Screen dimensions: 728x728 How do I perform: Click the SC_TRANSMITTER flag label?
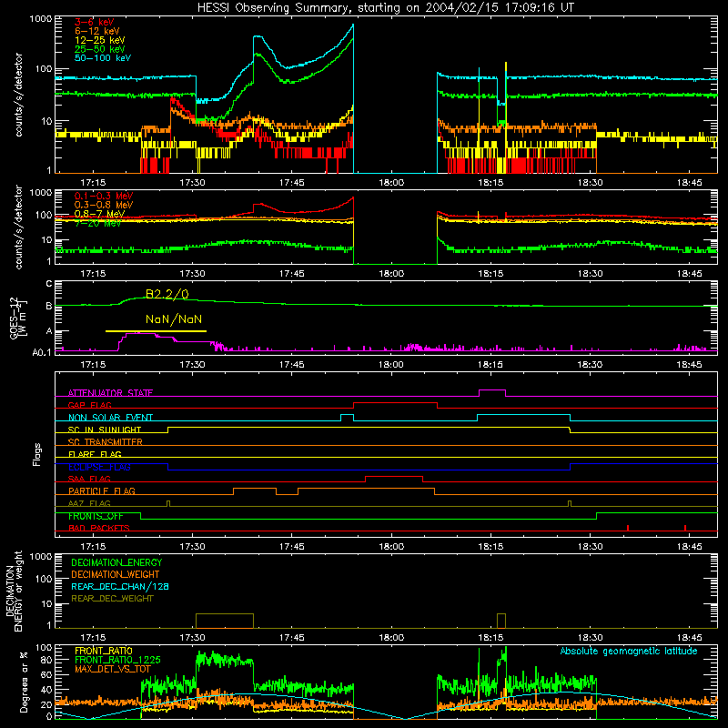point(106,442)
